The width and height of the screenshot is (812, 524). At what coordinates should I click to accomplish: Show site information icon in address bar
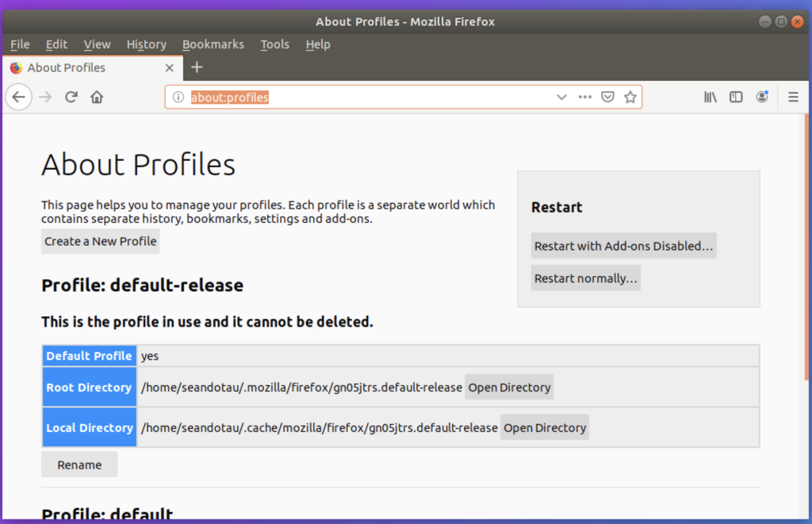[178, 97]
